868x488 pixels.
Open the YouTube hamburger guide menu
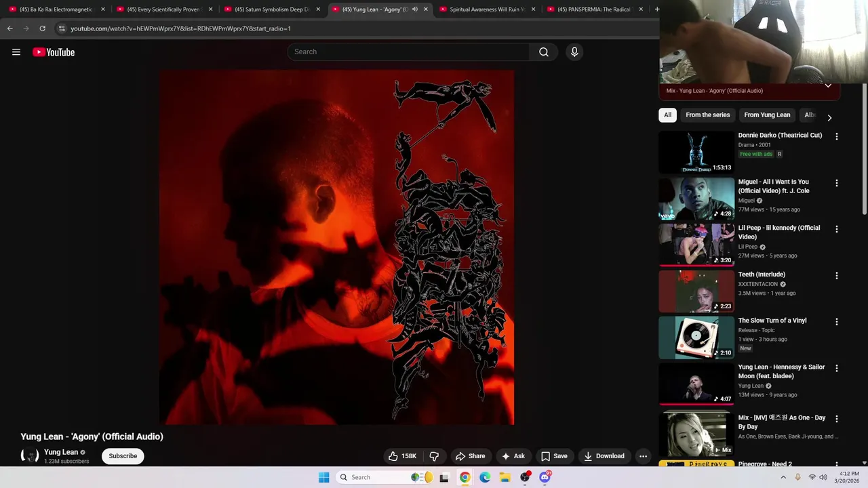(16, 52)
